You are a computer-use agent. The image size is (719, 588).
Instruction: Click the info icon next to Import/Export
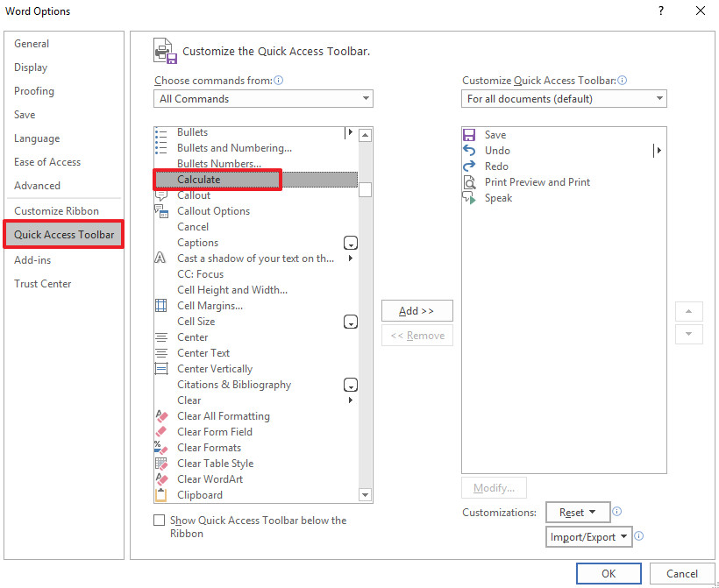[x=638, y=535]
